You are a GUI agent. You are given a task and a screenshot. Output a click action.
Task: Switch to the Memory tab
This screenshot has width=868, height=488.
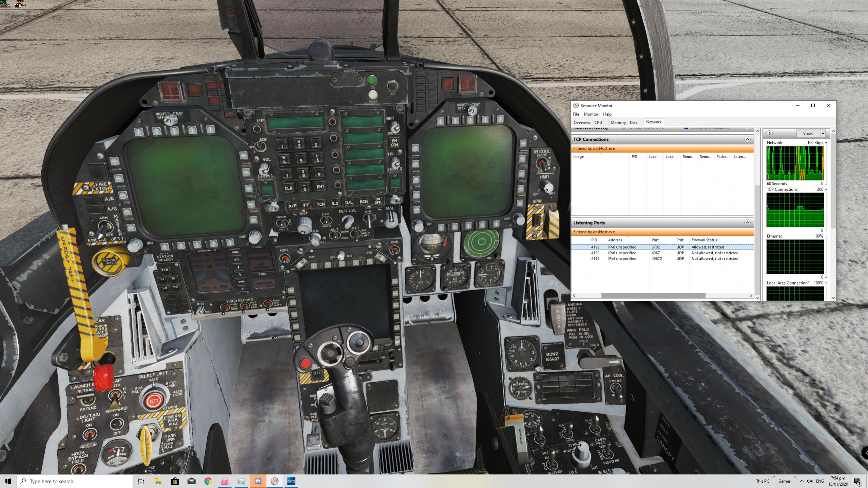click(x=618, y=122)
